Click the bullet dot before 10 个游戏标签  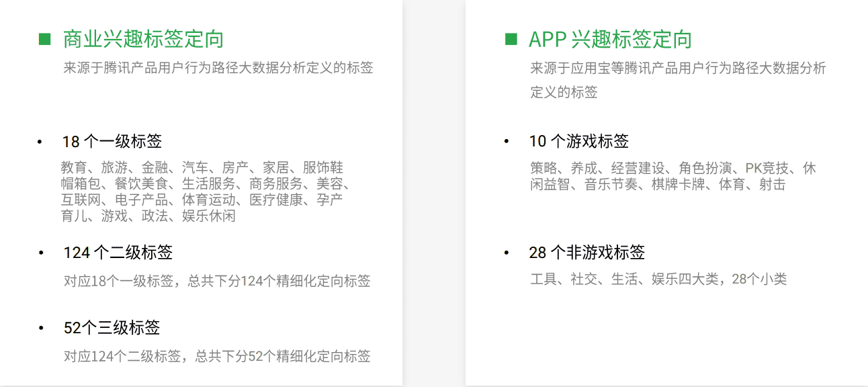click(507, 142)
